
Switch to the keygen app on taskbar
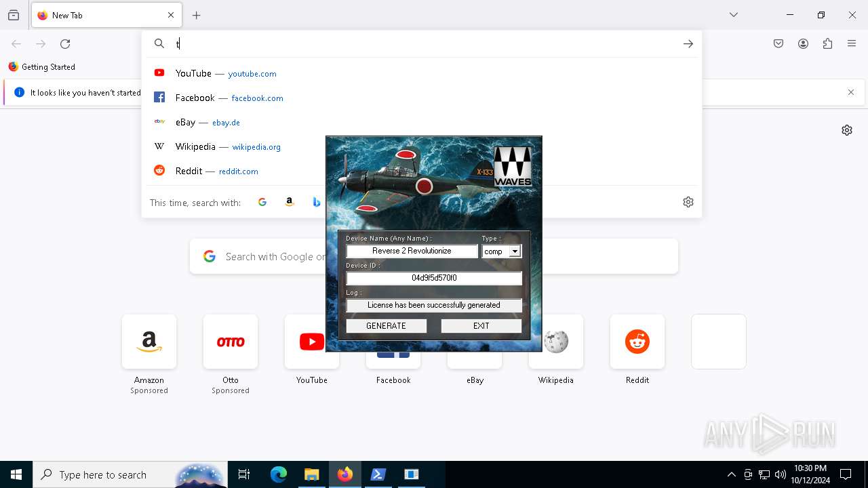pyautogui.click(x=412, y=474)
